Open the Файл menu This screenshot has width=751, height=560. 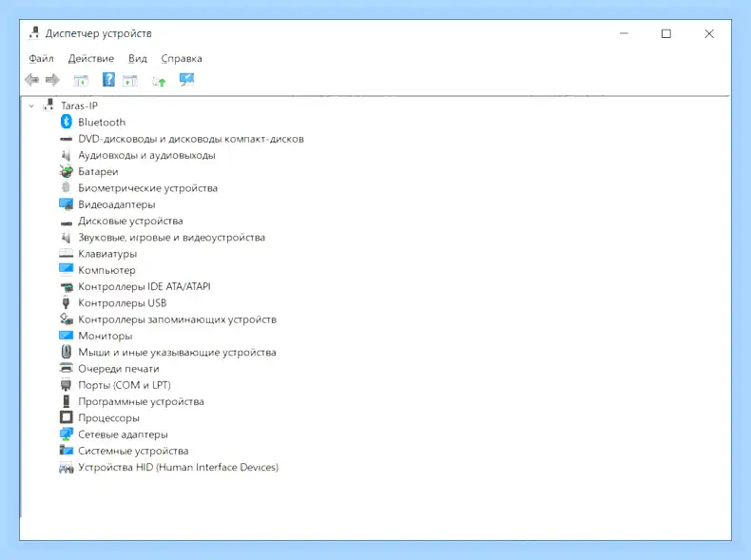(41, 58)
